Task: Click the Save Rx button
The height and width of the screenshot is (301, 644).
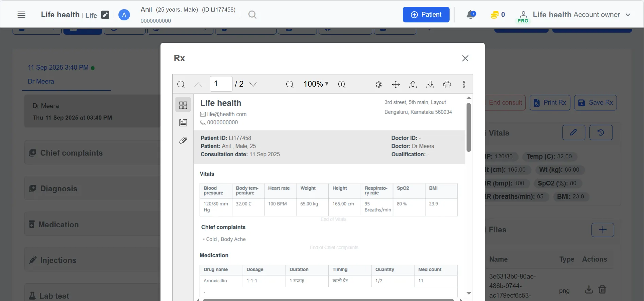Action: click(595, 103)
